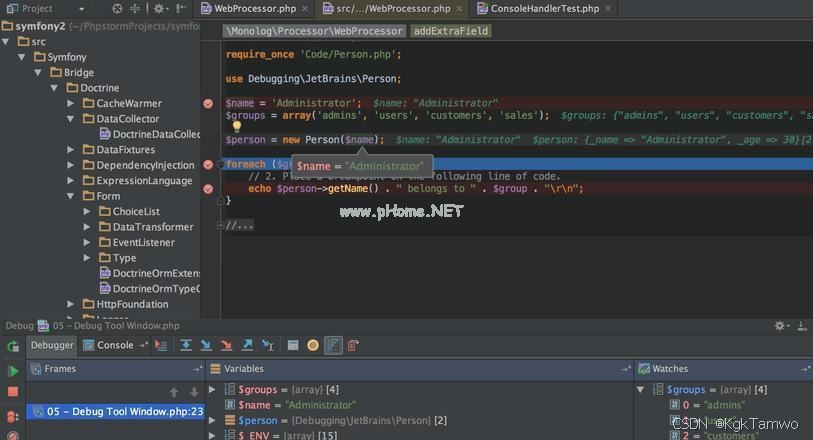
Task: Close the ConsoleHandlerTest.php tab
Action: tap(608, 9)
